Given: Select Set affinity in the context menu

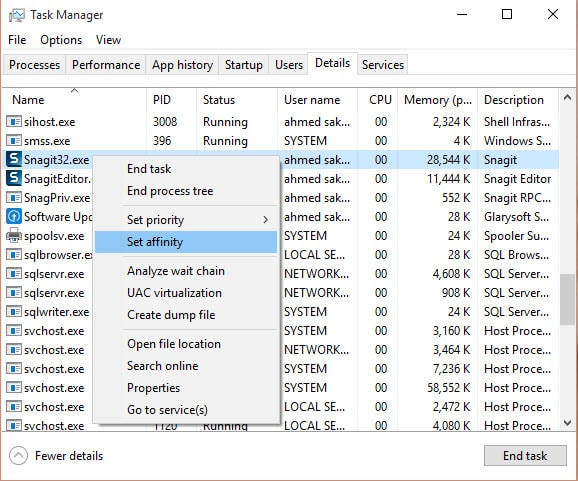Looking at the screenshot, I should click(186, 242).
